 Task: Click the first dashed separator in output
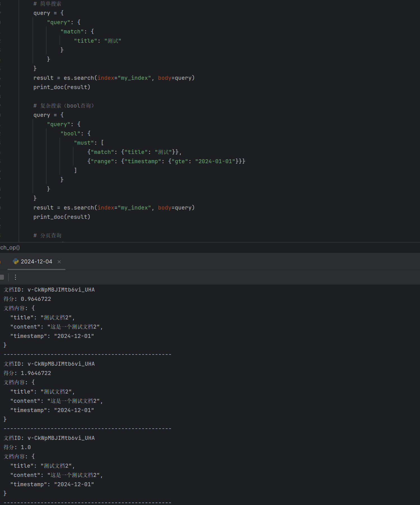click(x=87, y=354)
